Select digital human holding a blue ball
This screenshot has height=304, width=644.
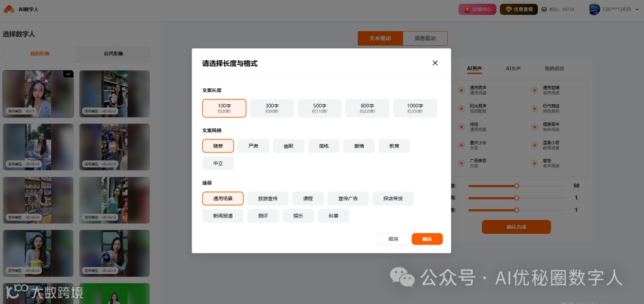coord(114,253)
